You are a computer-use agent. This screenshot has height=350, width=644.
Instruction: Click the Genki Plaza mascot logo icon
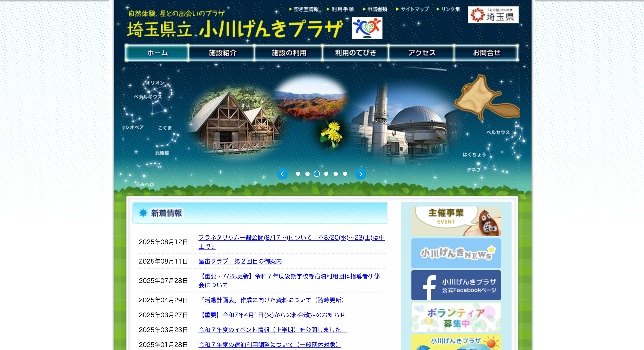click(x=367, y=28)
